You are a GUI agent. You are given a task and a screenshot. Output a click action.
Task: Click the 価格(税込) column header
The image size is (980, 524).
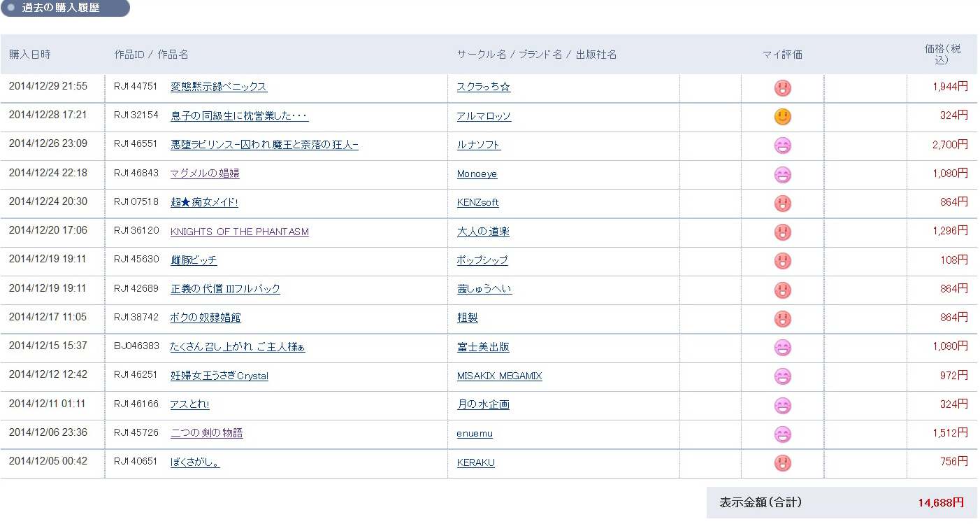(942, 55)
